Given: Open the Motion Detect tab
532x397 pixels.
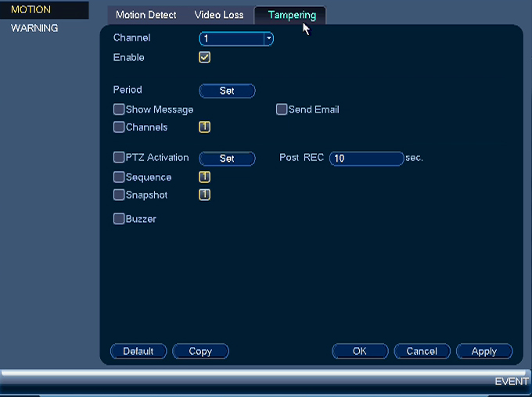Looking at the screenshot, I should pyautogui.click(x=146, y=15).
